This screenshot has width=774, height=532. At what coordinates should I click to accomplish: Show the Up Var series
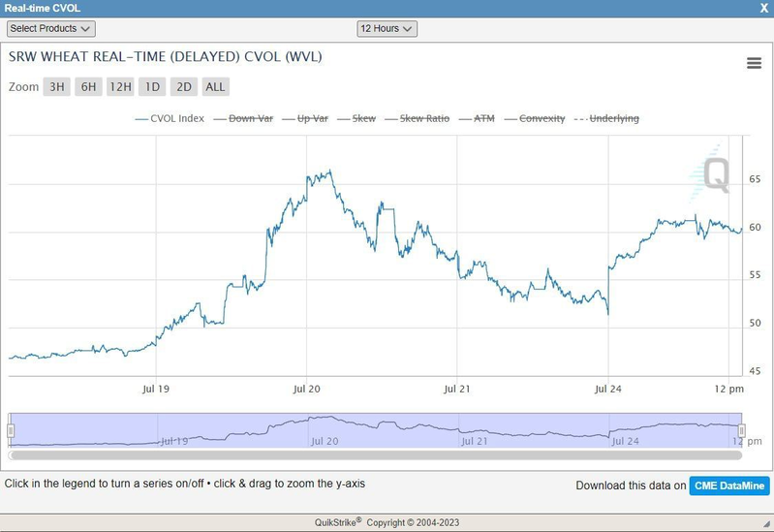[x=312, y=118]
